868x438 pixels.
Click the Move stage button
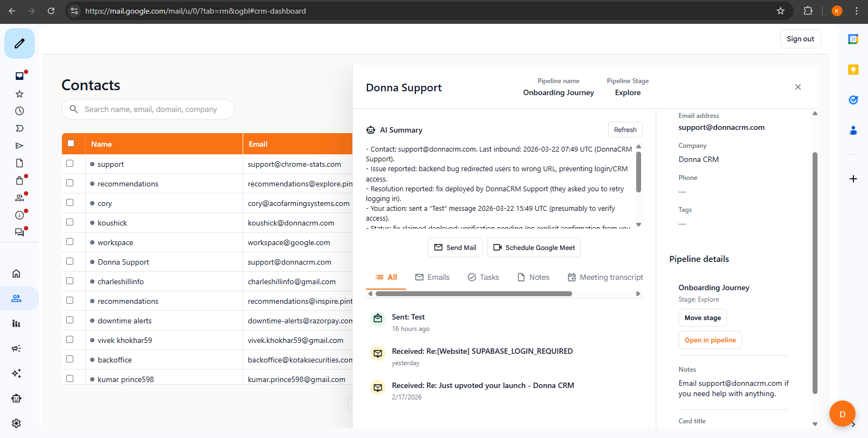click(702, 318)
